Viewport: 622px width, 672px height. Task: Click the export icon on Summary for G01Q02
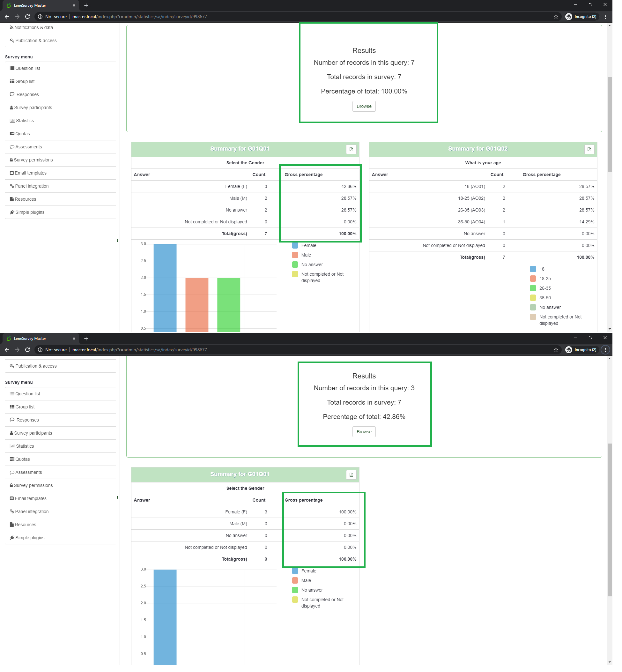click(589, 149)
